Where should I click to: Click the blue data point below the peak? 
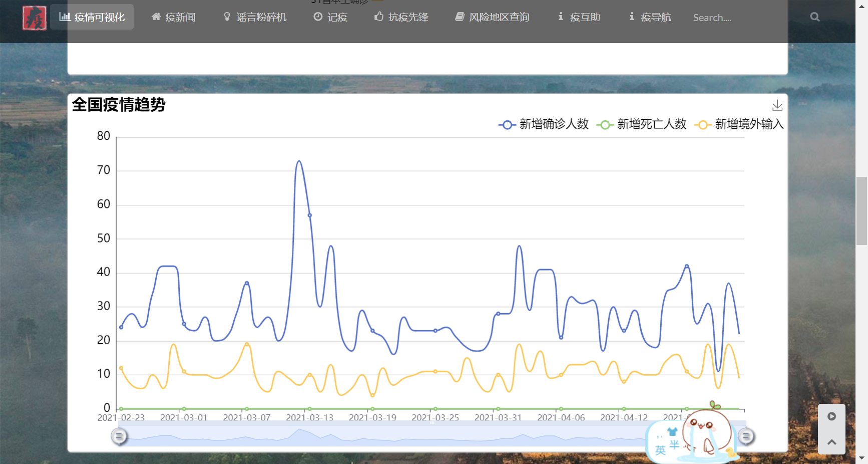pyautogui.click(x=310, y=215)
